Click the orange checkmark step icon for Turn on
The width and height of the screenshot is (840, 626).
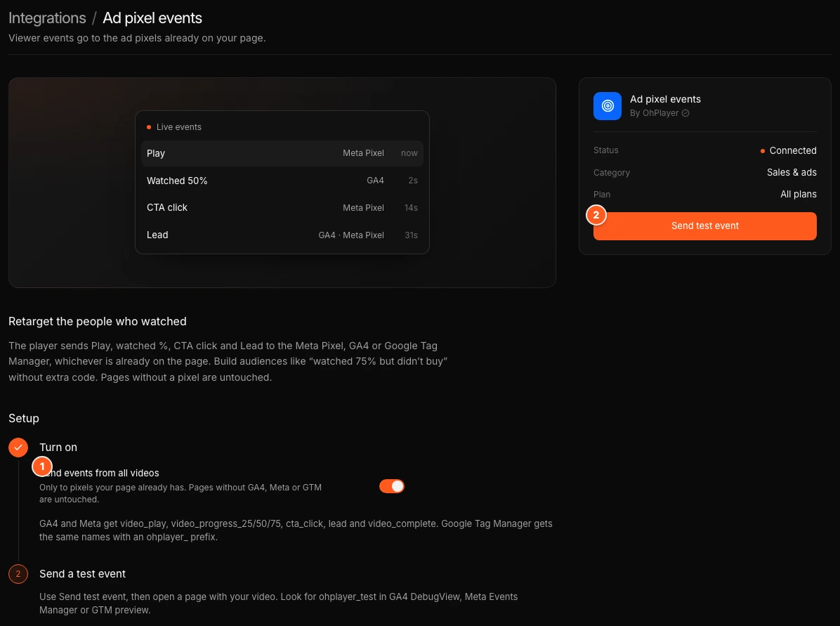pyautogui.click(x=18, y=447)
